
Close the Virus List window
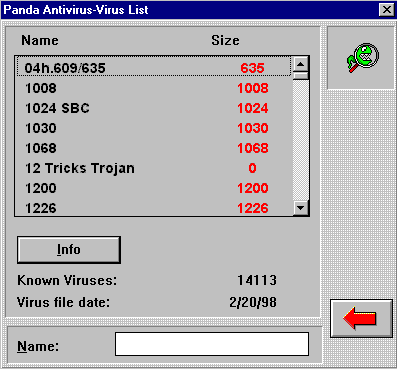387,10
